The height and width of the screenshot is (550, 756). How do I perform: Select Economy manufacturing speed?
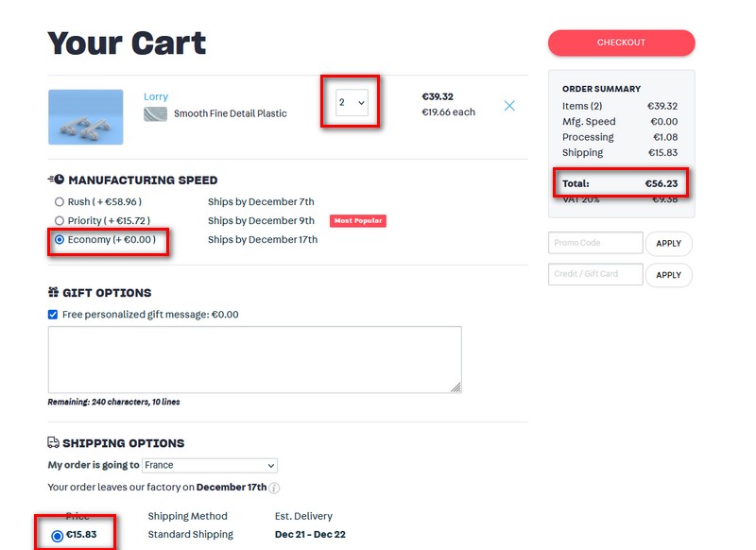click(x=60, y=240)
